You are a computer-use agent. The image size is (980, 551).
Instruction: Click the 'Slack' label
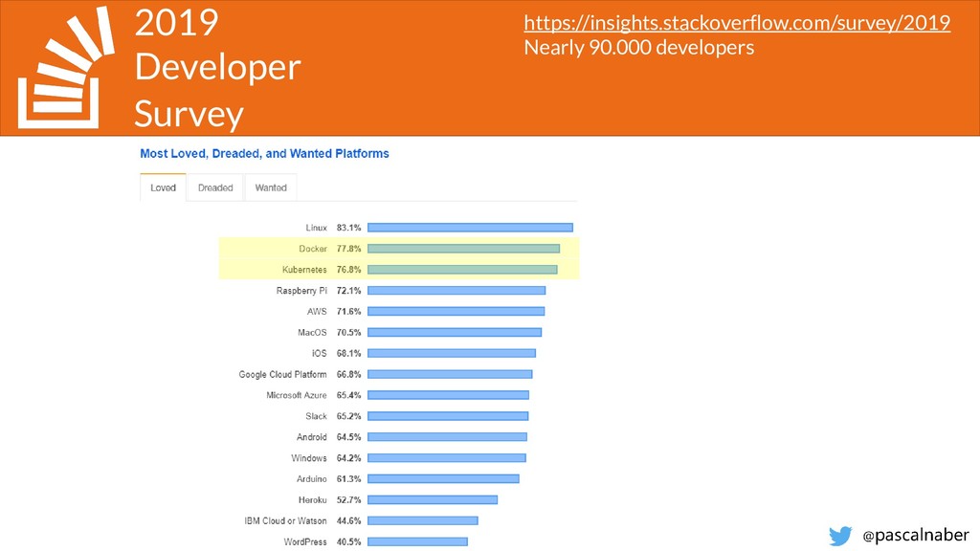click(316, 416)
